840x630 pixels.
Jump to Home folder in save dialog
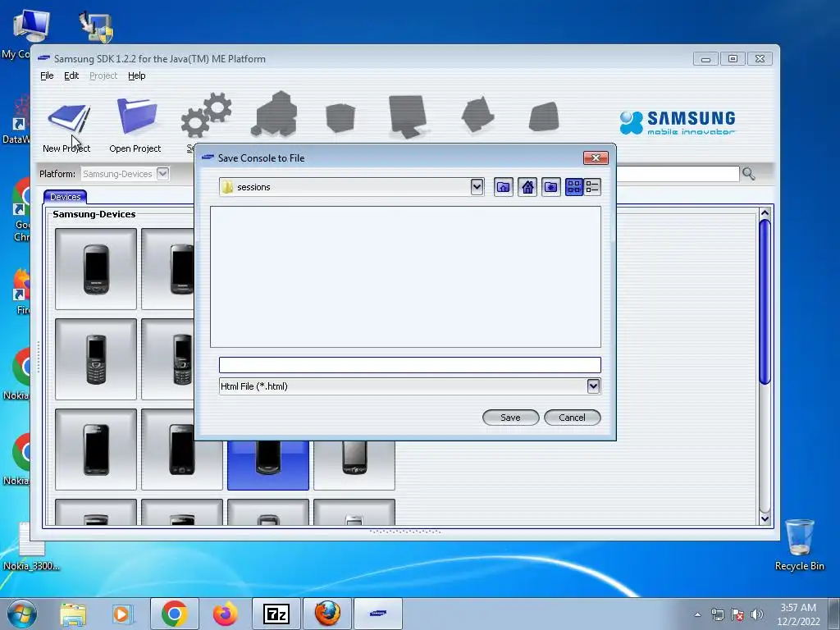[527, 187]
